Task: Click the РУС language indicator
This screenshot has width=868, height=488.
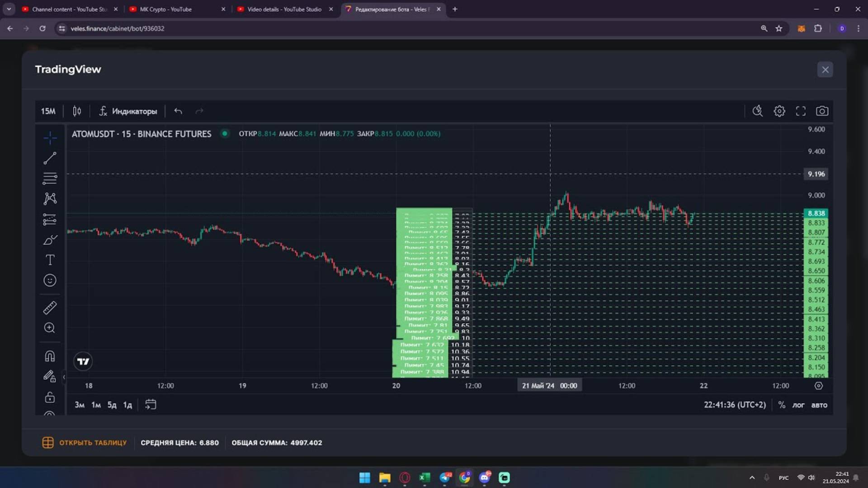Action: coord(783,478)
